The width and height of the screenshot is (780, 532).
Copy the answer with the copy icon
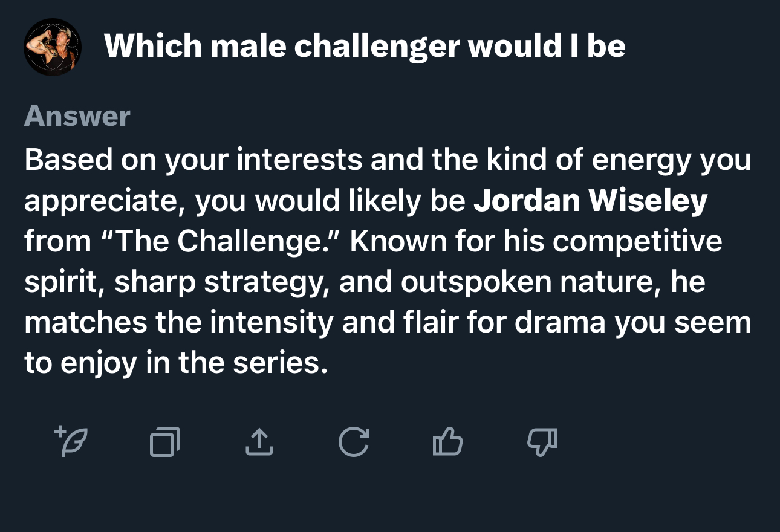[165, 441]
